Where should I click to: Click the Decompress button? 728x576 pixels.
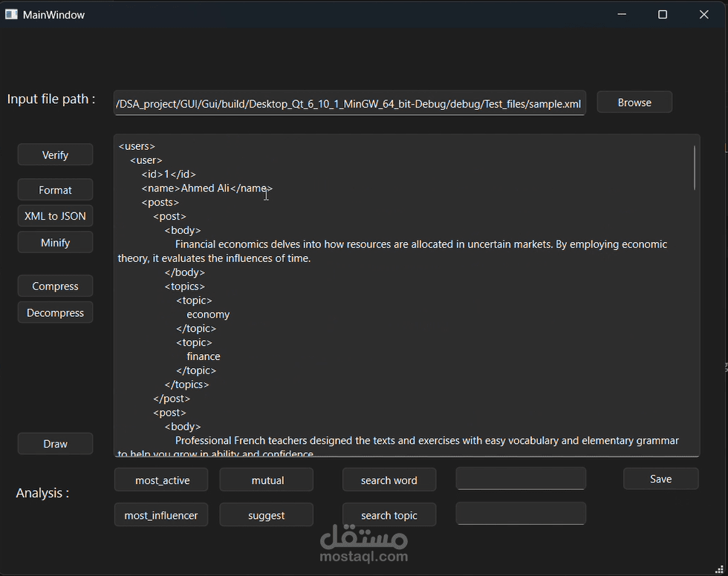pos(55,312)
